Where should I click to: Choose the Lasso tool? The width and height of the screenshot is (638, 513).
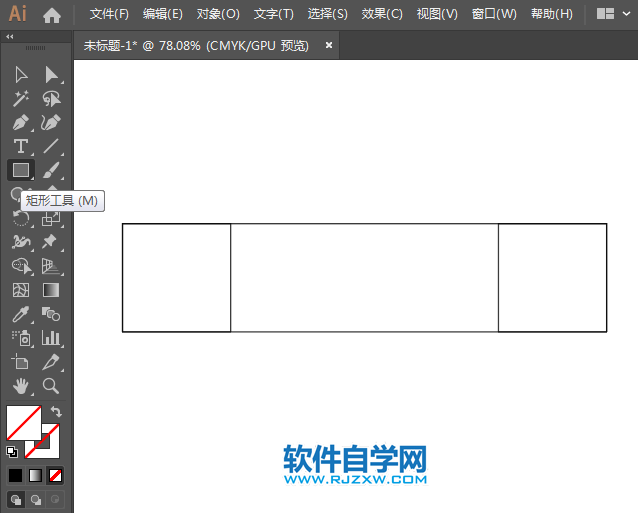(51, 98)
